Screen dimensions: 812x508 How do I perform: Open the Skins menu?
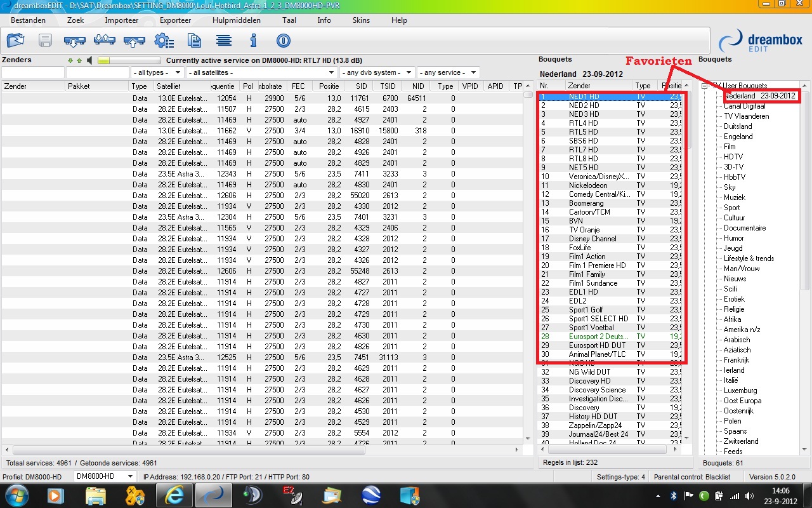point(361,20)
